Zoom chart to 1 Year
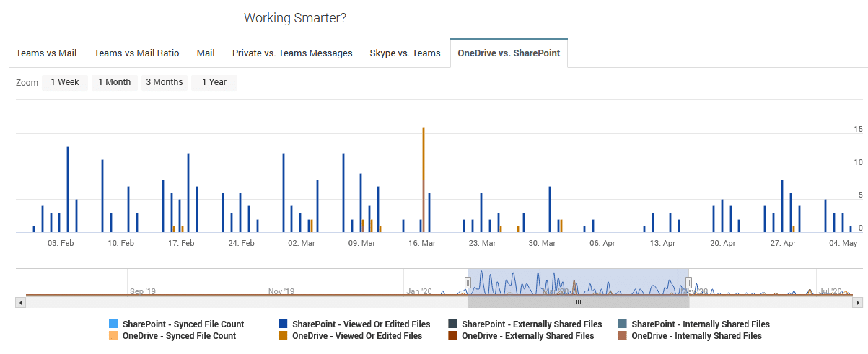Viewport: 868px width, 354px height. pyautogui.click(x=214, y=82)
